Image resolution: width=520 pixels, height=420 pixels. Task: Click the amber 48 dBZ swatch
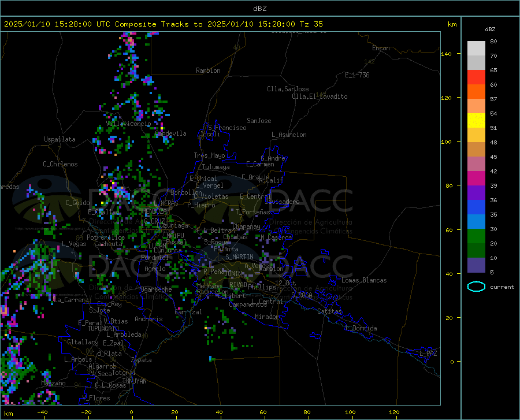pyautogui.click(x=476, y=135)
